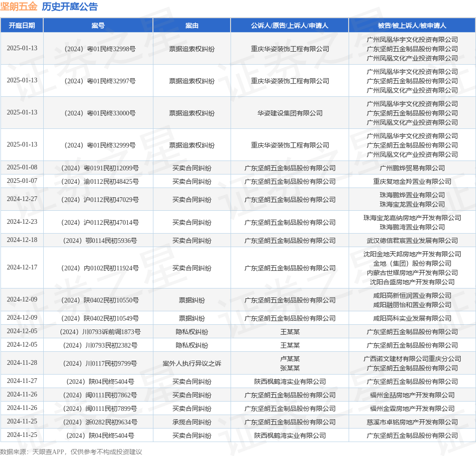476x456 pixels.
Task: Click the date 2025-01-08
Action: coord(22,167)
